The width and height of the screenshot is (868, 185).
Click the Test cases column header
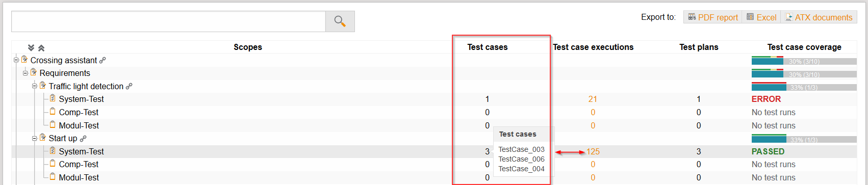pyautogui.click(x=488, y=47)
